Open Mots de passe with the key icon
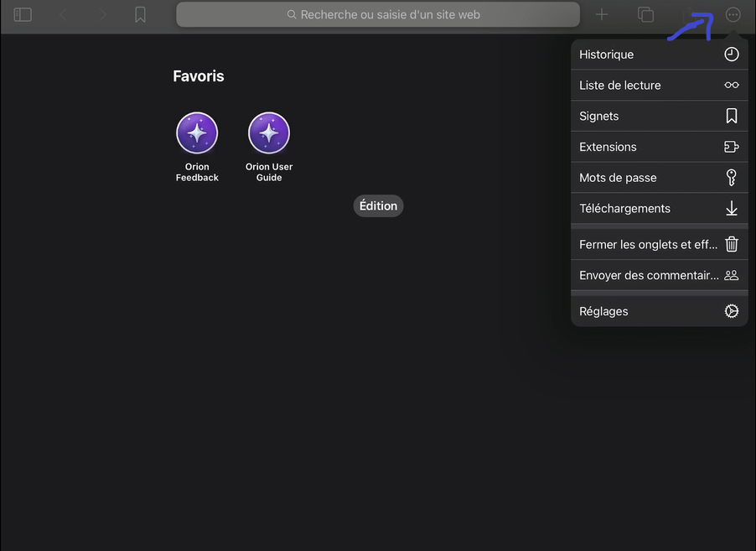 (659, 178)
